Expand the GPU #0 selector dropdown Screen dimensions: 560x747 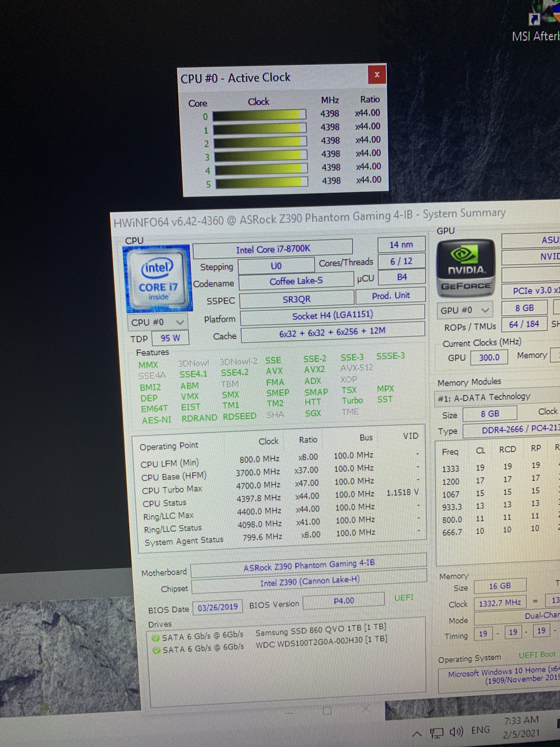pyautogui.click(x=485, y=310)
